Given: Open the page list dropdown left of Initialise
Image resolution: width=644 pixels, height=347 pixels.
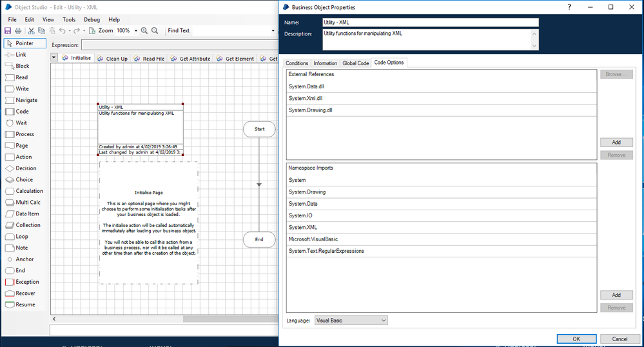Looking at the screenshot, I should click(x=54, y=58).
